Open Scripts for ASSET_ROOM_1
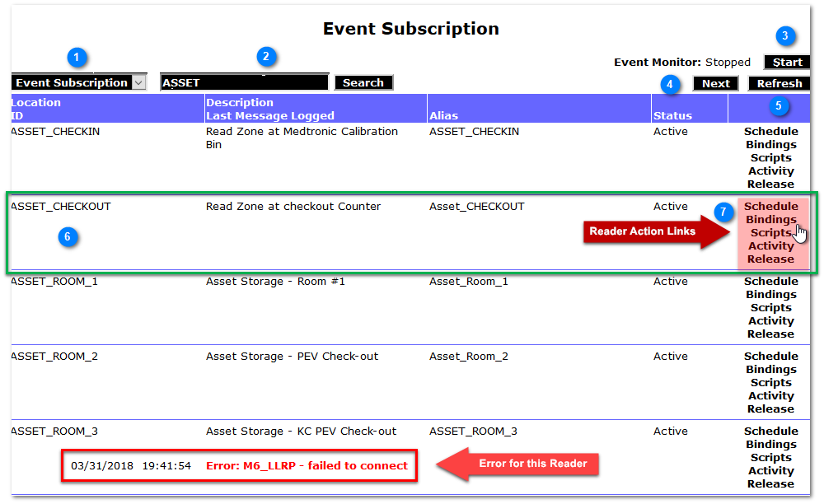The width and height of the screenshot is (824, 504). click(771, 308)
